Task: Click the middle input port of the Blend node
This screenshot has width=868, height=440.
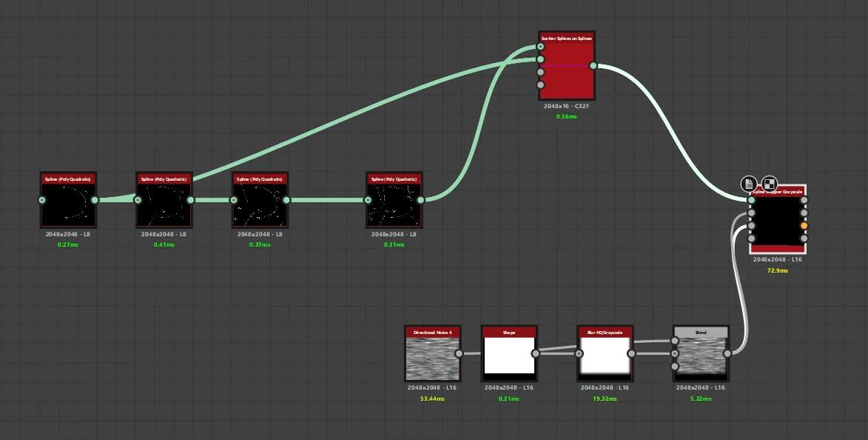Action: (675, 353)
